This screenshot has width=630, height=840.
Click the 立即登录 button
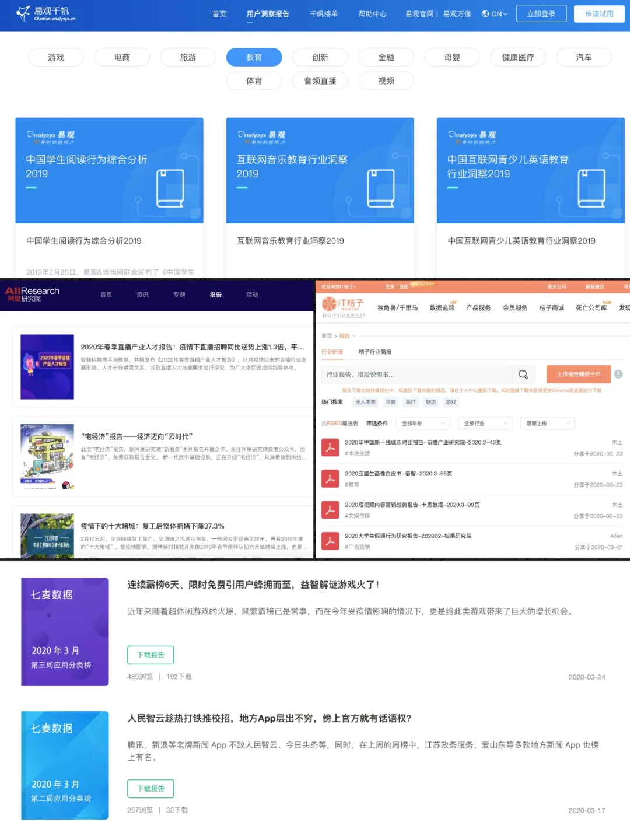[x=541, y=14]
